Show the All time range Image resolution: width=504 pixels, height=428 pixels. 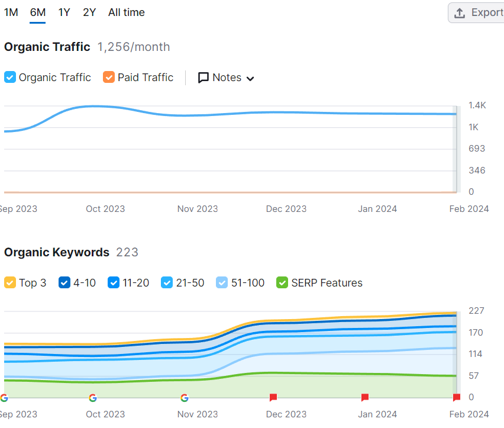point(127,12)
